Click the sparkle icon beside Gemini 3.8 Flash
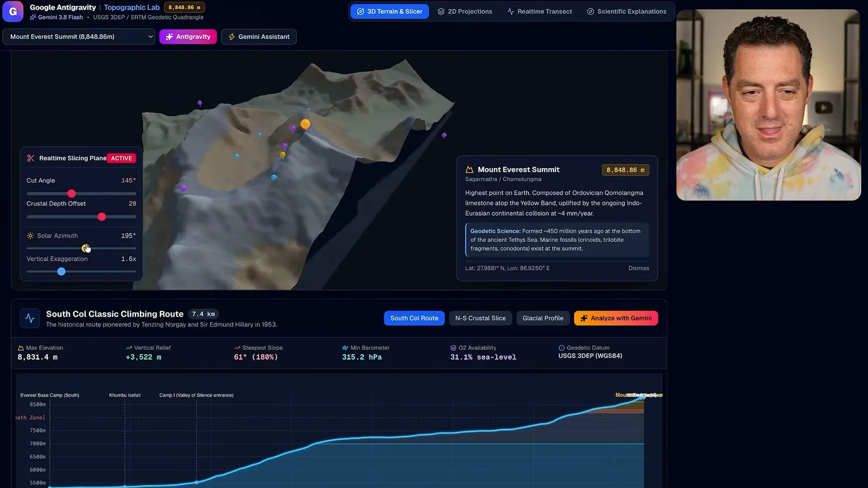The width and height of the screenshot is (868, 488). pos(33,17)
